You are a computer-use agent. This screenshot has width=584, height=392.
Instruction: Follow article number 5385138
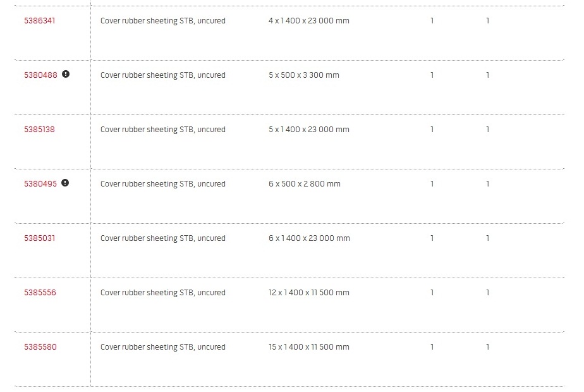click(x=39, y=130)
